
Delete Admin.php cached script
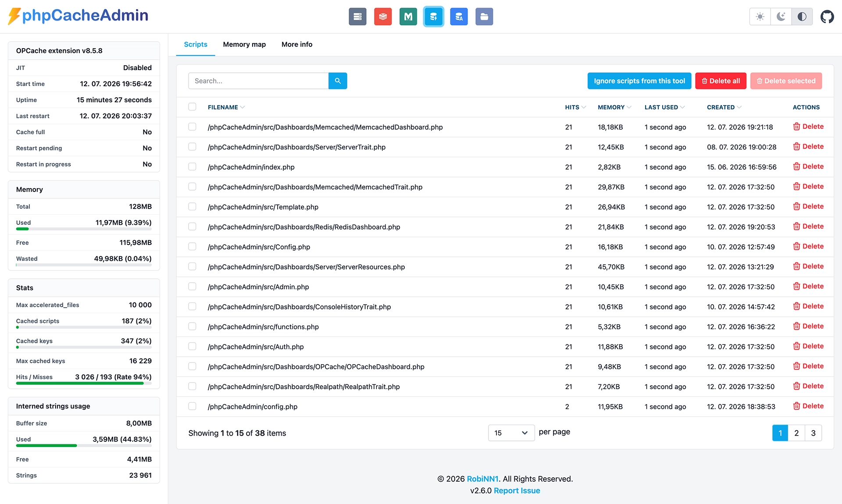808,286
